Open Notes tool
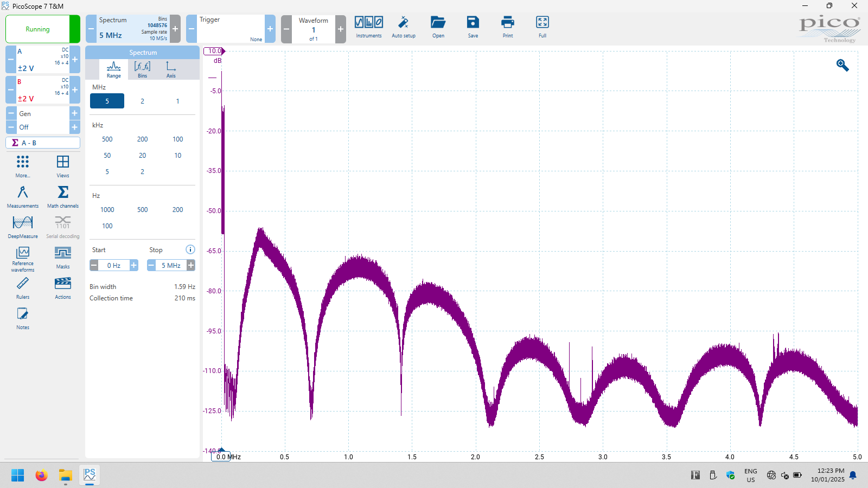This screenshot has width=868, height=488. [23, 318]
